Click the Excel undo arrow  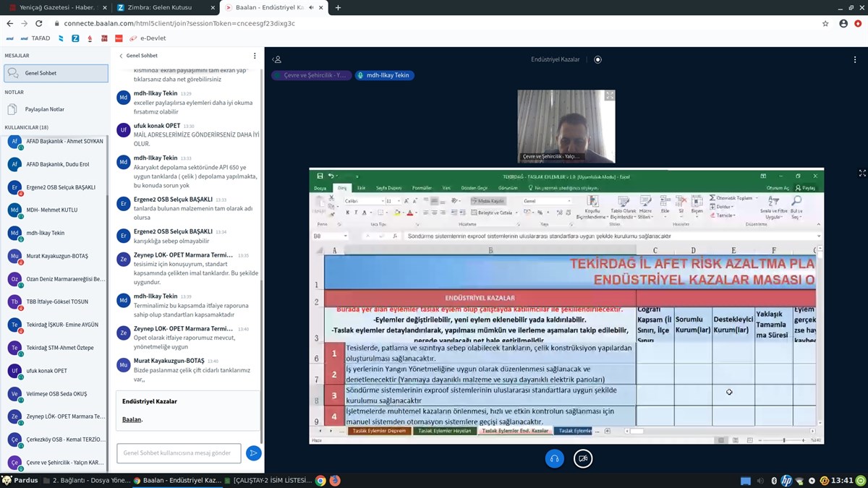tap(331, 176)
